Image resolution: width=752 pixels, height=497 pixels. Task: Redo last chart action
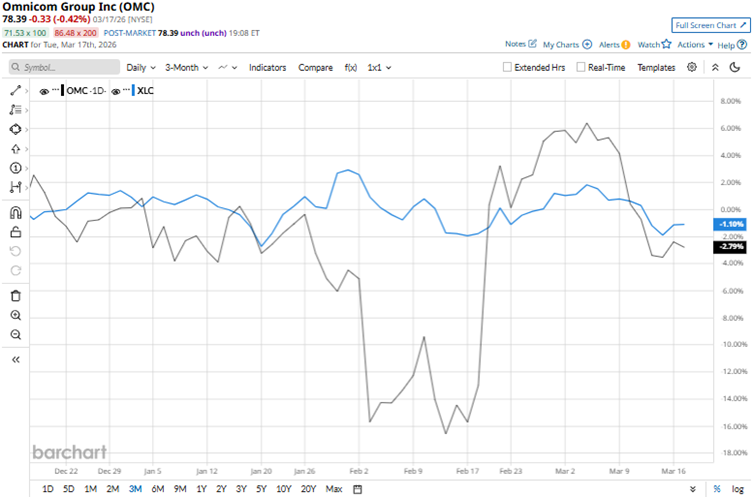point(15,271)
